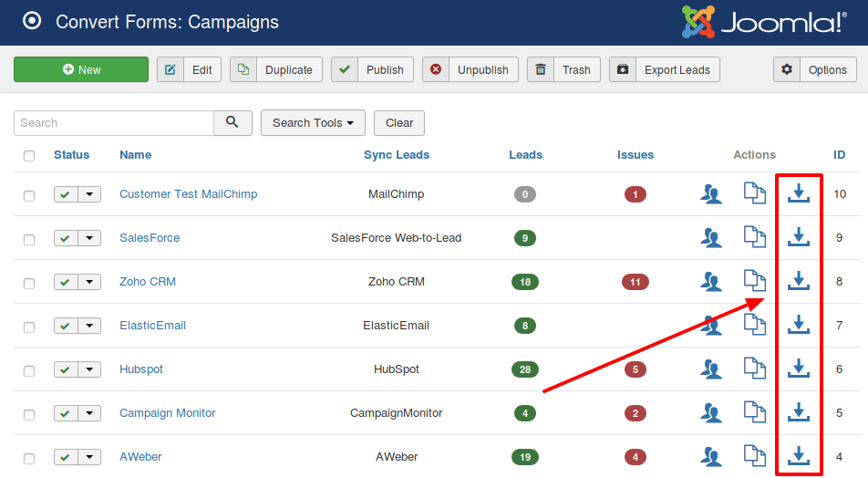This screenshot has width=868, height=478.
Task: Click the Edit toolbar button
Action: click(189, 69)
